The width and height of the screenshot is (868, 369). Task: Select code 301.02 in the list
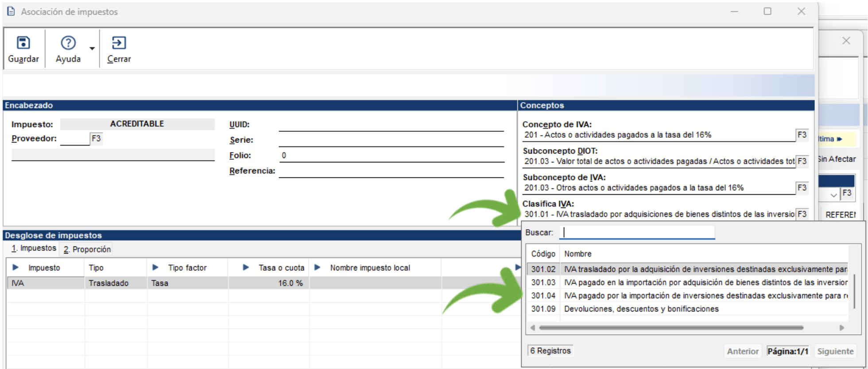[543, 269]
